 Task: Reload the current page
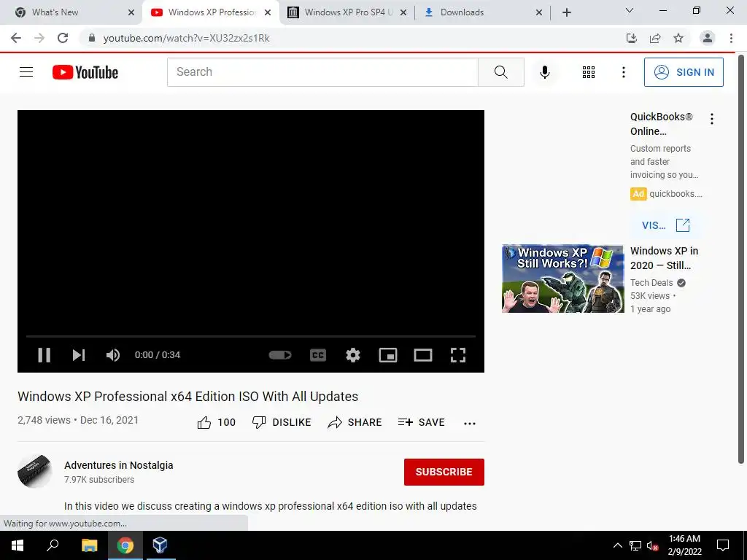point(63,38)
